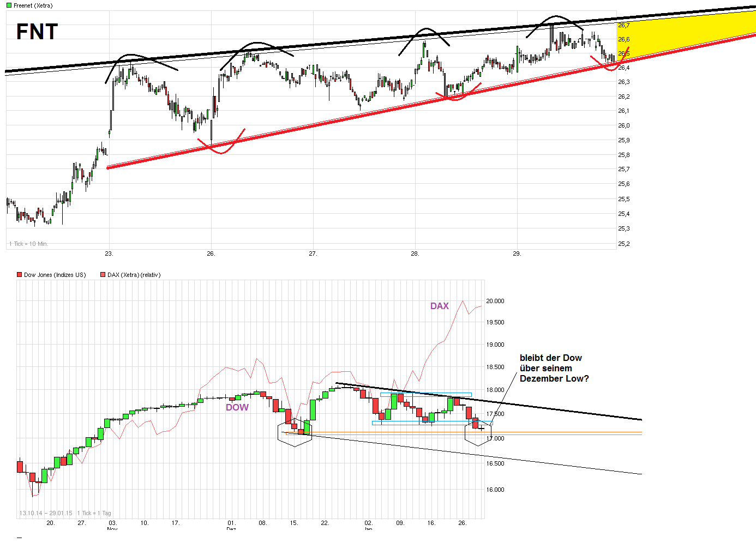The width and height of the screenshot is (756, 555).
Task: Click the 18.000 index axis label
Action: [x=495, y=390]
